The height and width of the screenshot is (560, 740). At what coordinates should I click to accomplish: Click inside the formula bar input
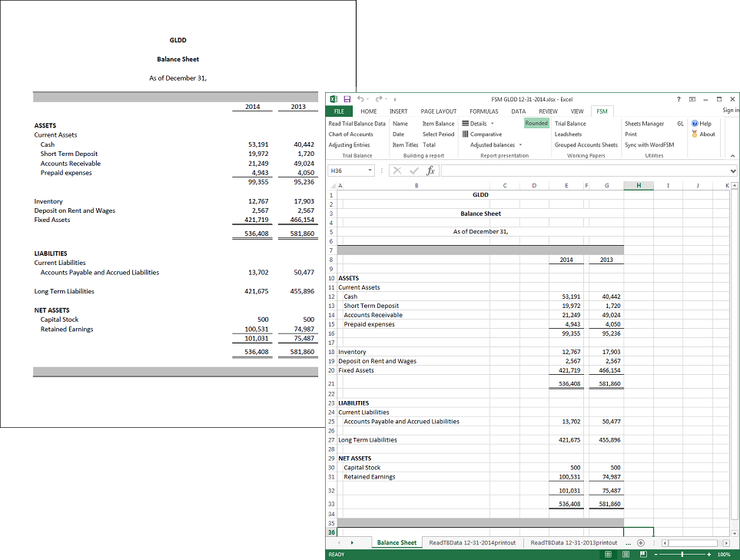point(584,171)
